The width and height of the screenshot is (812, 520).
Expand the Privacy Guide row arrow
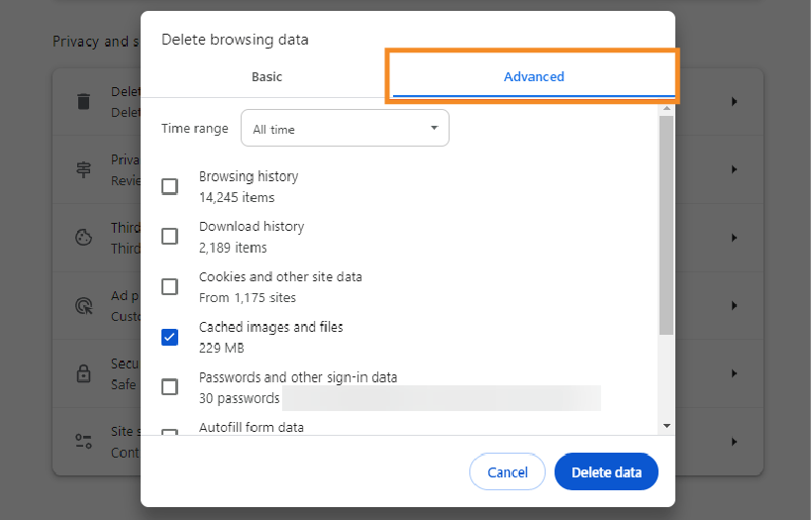click(x=734, y=169)
